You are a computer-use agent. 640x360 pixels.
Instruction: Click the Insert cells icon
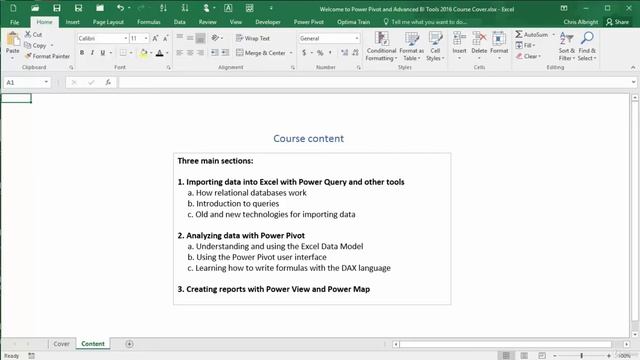coord(459,39)
